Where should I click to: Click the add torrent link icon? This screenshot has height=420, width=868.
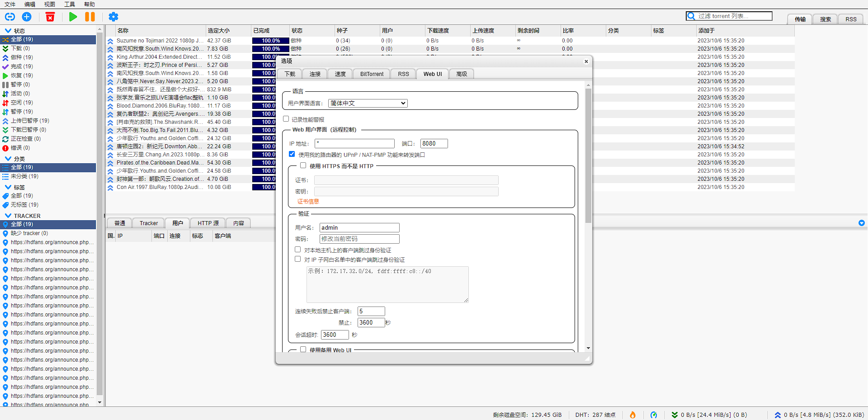coord(10,17)
